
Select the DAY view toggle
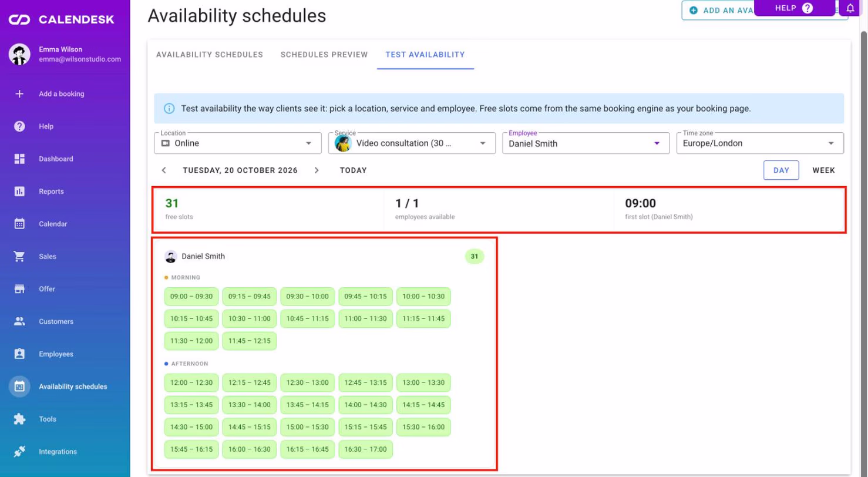(781, 170)
